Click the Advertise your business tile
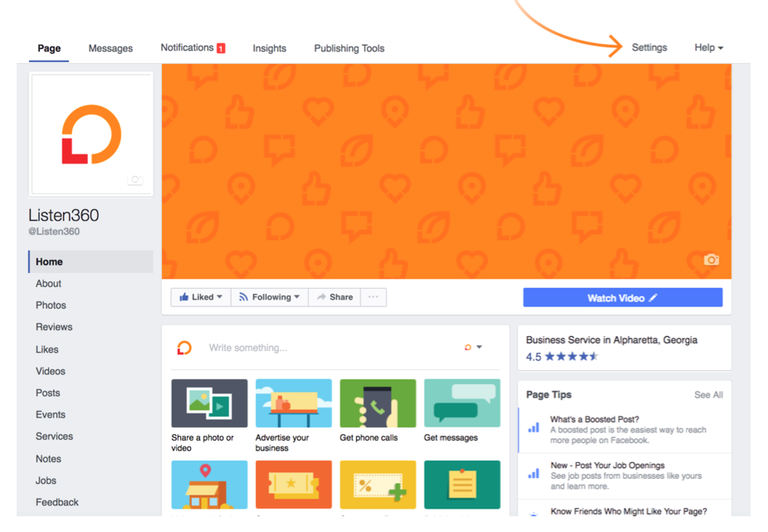The image size is (768, 532). 294,403
